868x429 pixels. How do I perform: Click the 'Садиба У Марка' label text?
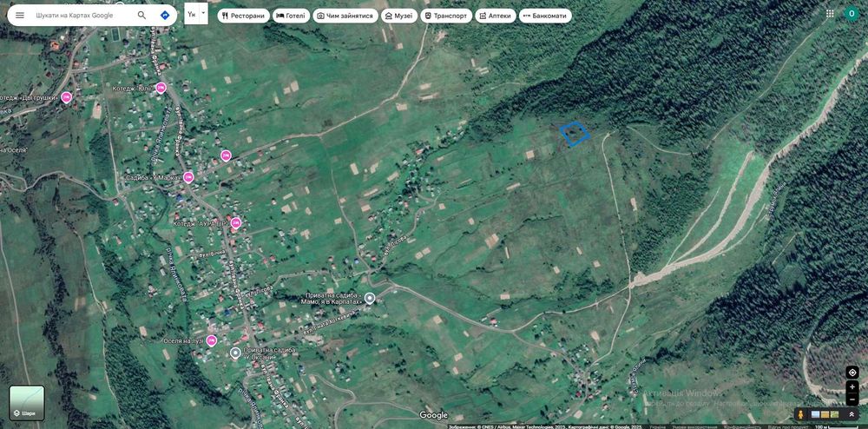[x=155, y=177]
